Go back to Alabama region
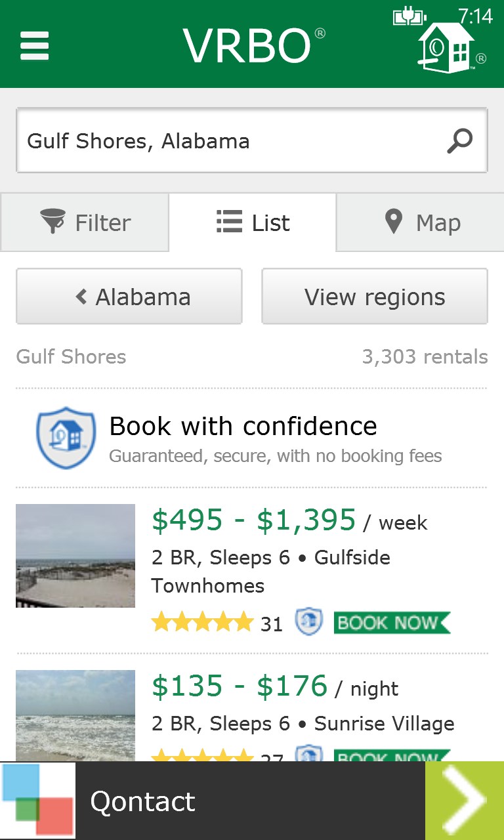 coord(129,297)
